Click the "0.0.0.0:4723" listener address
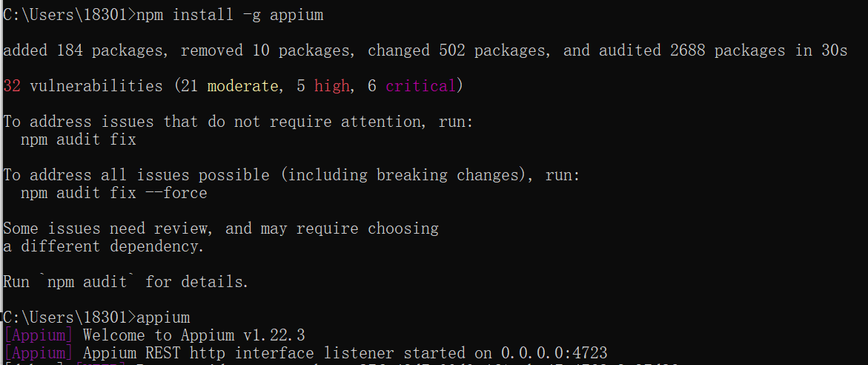This screenshot has height=365, width=868. tap(554, 353)
